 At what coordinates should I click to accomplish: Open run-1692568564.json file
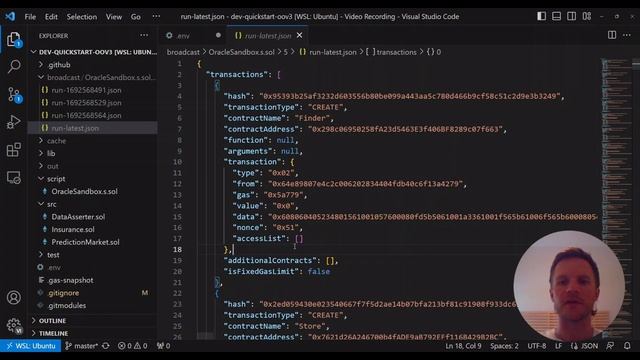tap(94, 116)
